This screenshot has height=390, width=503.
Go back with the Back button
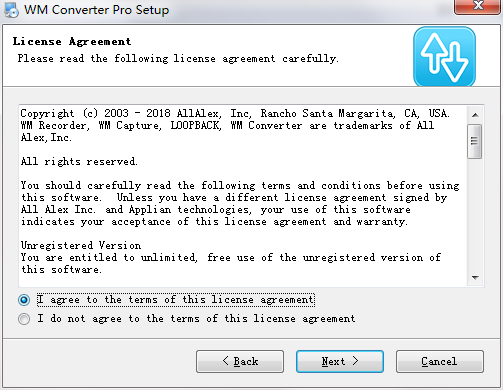(240, 361)
